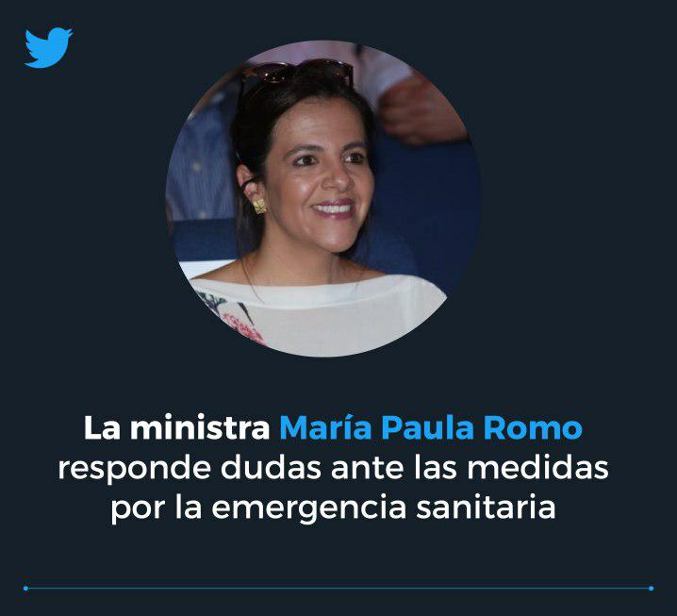Click the blue Twitter bird logo
Image resolution: width=677 pixels, height=616 pixels.
48,47
